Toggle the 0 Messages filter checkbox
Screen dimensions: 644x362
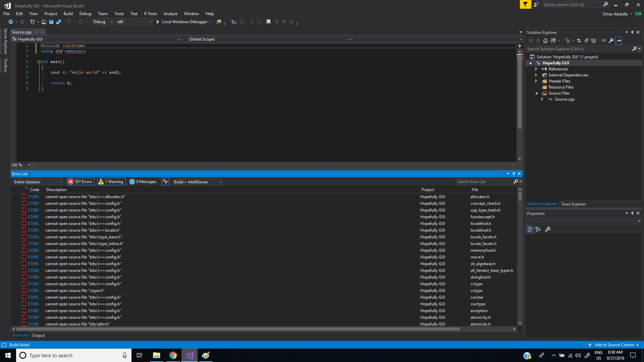click(143, 182)
